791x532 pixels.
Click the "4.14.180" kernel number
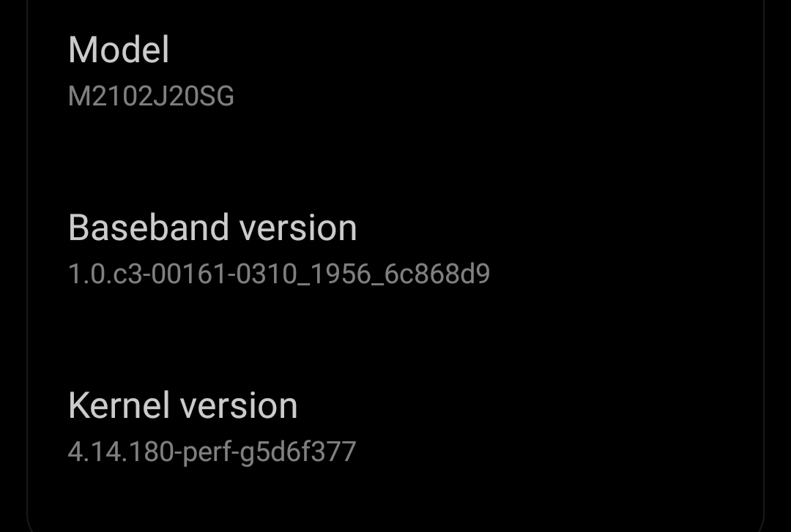pyautogui.click(x=121, y=452)
